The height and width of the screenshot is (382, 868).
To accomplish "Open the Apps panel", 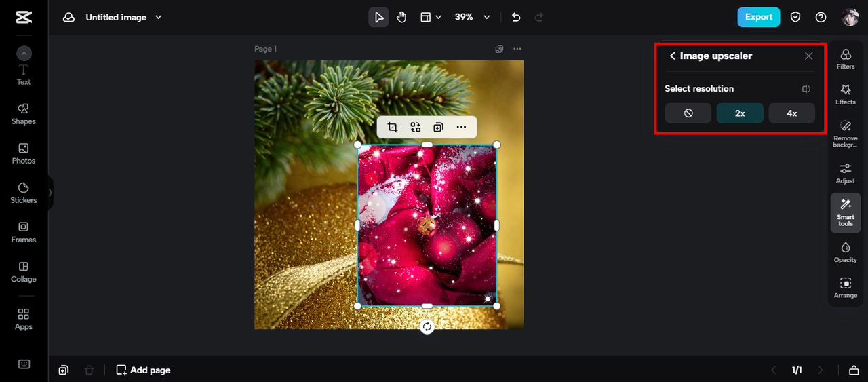I will pyautogui.click(x=24, y=319).
